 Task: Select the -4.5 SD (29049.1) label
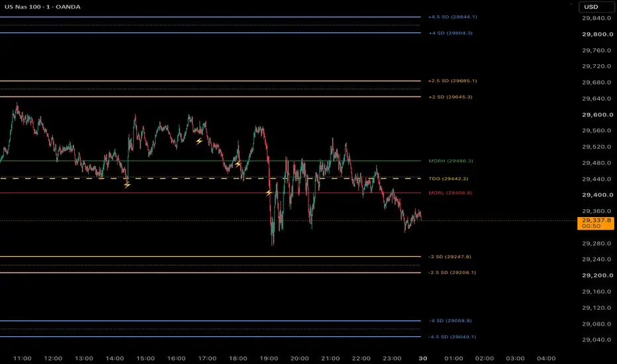tap(452, 337)
